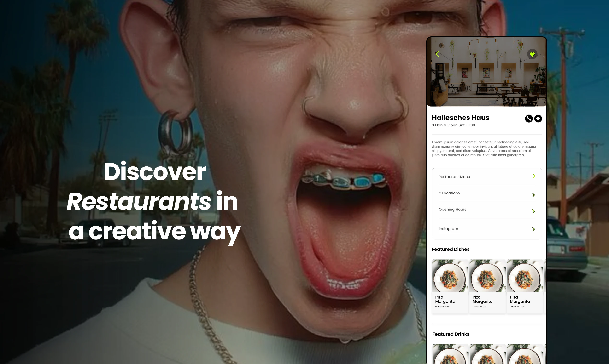Viewport: 609px width, 364px height.
Task: Expand the 2 Locations chevron
Action: [533, 195]
